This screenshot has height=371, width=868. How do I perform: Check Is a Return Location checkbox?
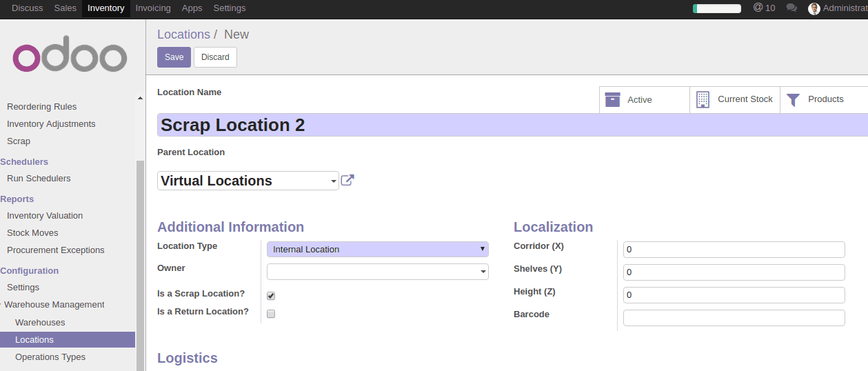click(271, 314)
